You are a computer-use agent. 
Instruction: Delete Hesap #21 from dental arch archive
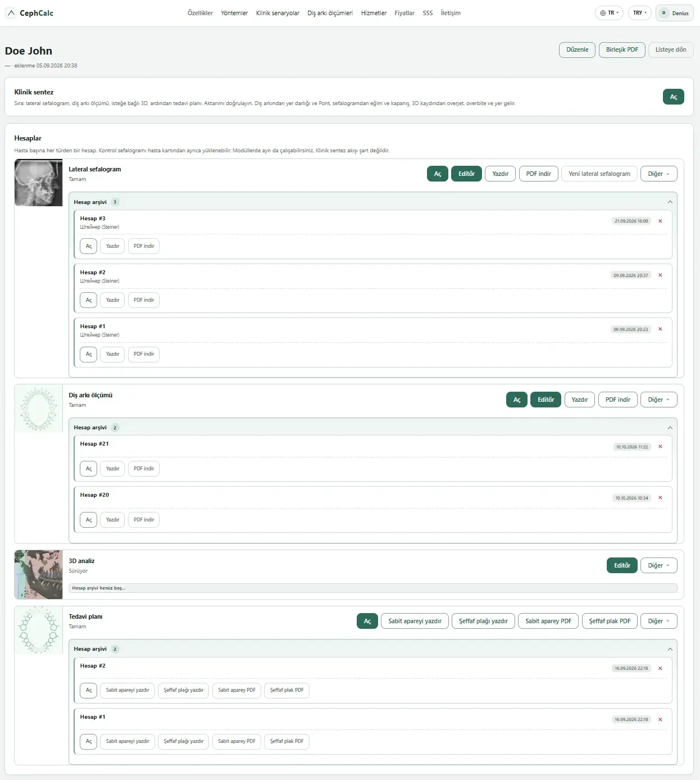coord(660,446)
